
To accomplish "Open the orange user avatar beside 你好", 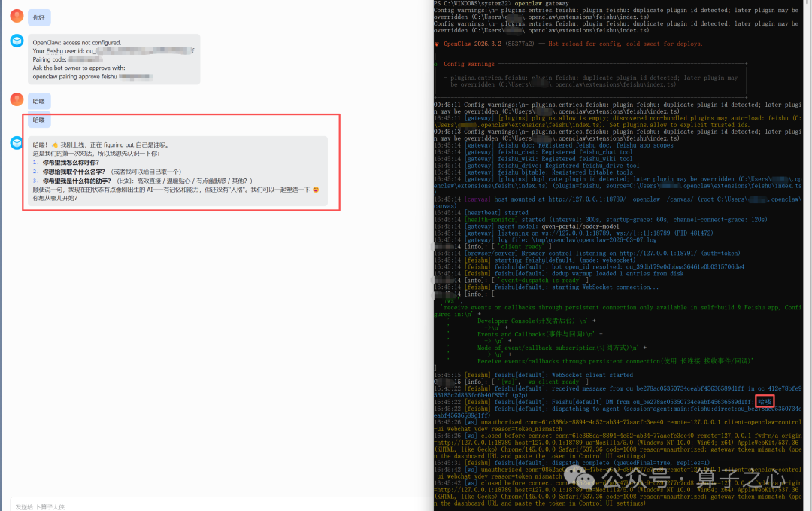I will (x=17, y=16).
